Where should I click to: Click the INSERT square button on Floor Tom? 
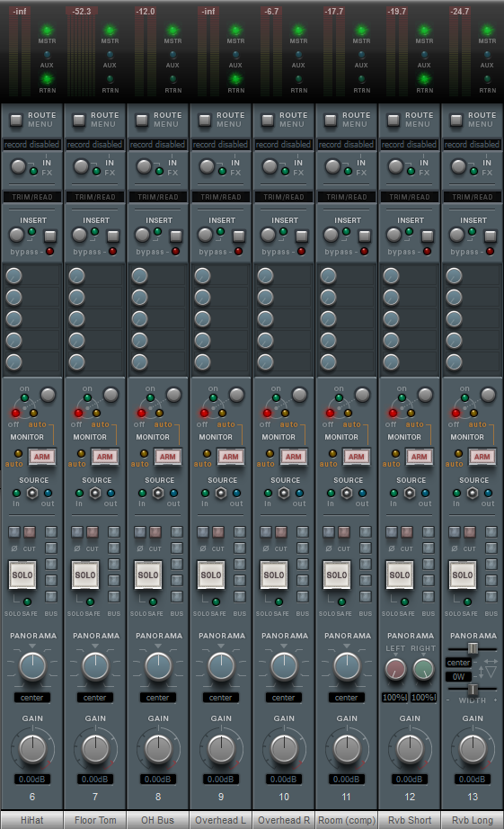[x=113, y=236]
